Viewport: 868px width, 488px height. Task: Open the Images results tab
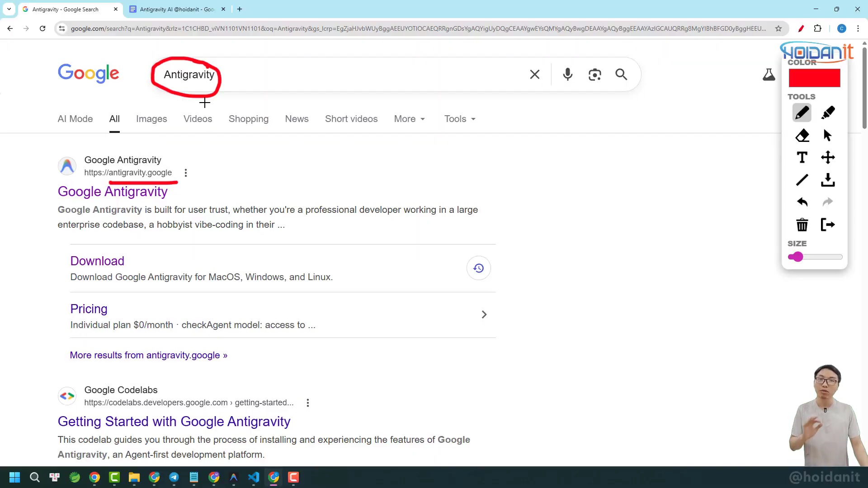tap(151, 119)
